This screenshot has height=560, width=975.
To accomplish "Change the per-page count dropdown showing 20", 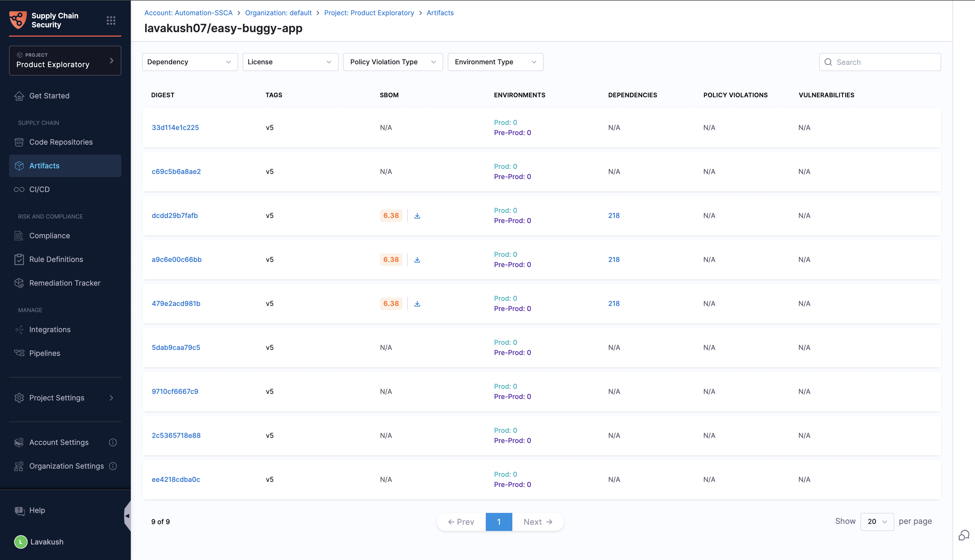I will click(x=877, y=522).
